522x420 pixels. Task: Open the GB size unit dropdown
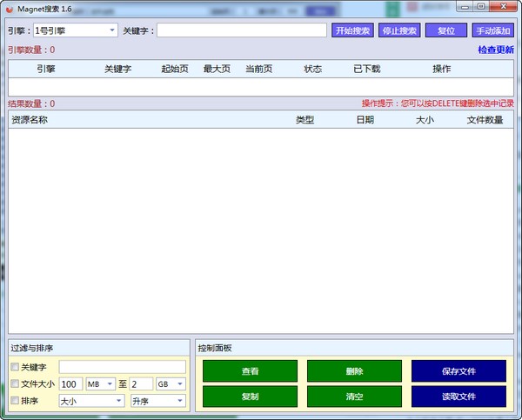click(170, 383)
